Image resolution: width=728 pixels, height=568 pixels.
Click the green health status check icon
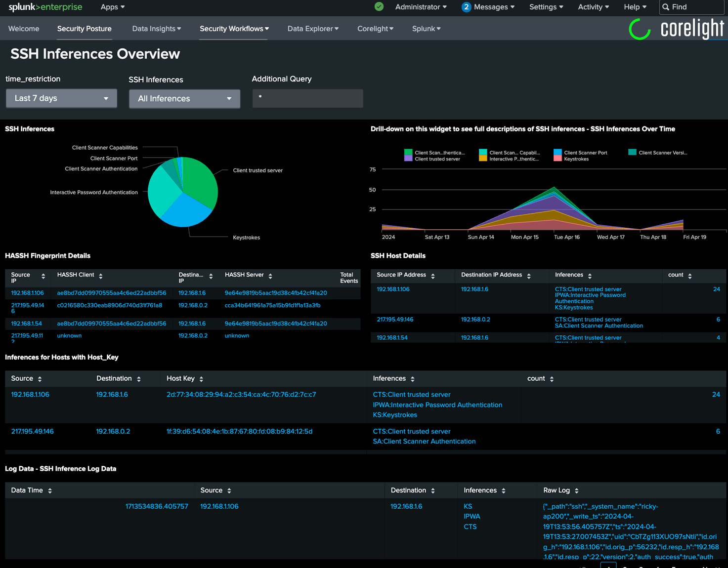379,7
